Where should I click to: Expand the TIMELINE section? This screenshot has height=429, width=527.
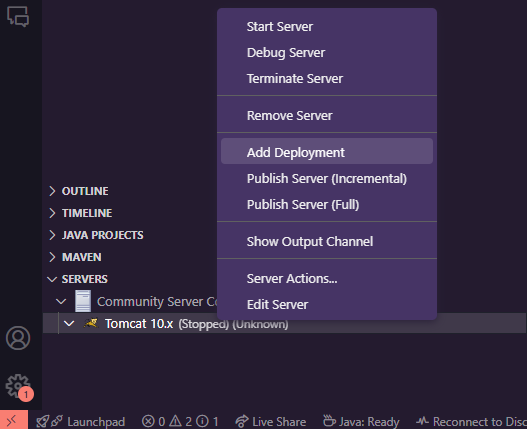coord(52,213)
